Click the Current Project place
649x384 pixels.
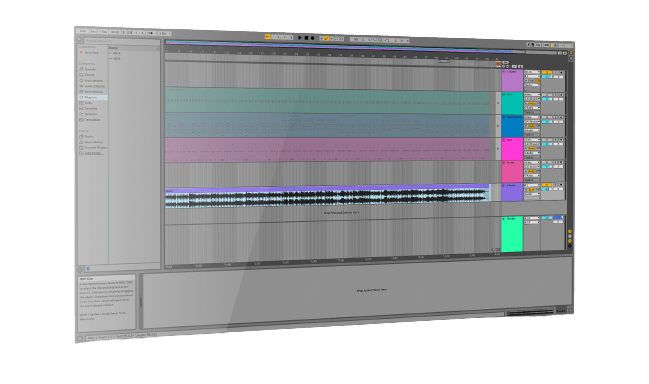tap(95, 147)
